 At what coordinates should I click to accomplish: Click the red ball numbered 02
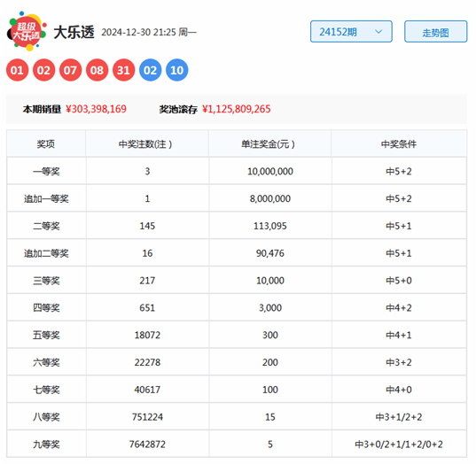[x=43, y=70]
